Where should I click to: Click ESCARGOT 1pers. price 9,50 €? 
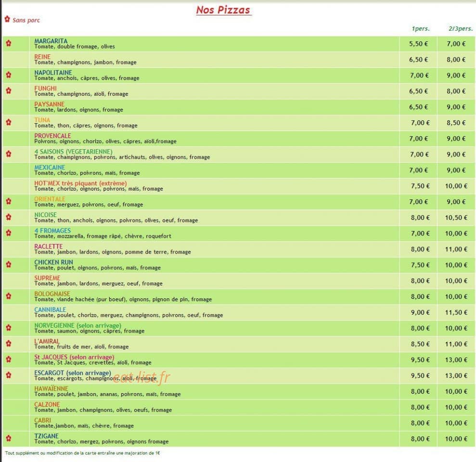(x=420, y=375)
